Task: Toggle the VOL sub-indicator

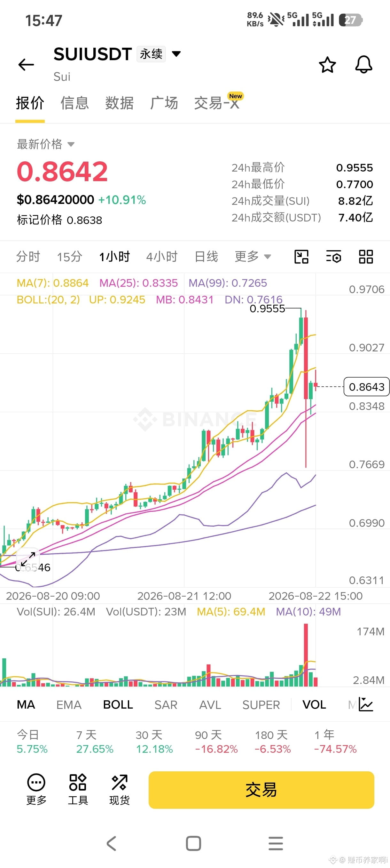Action: [314, 704]
